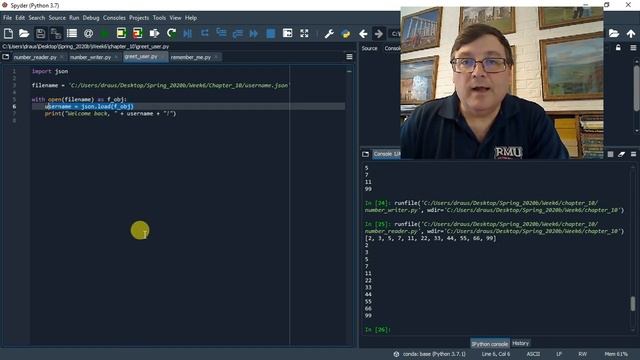The width and height of the screenshot is (640, 360).
Task: Open the Edit menu
Action: 20,18
